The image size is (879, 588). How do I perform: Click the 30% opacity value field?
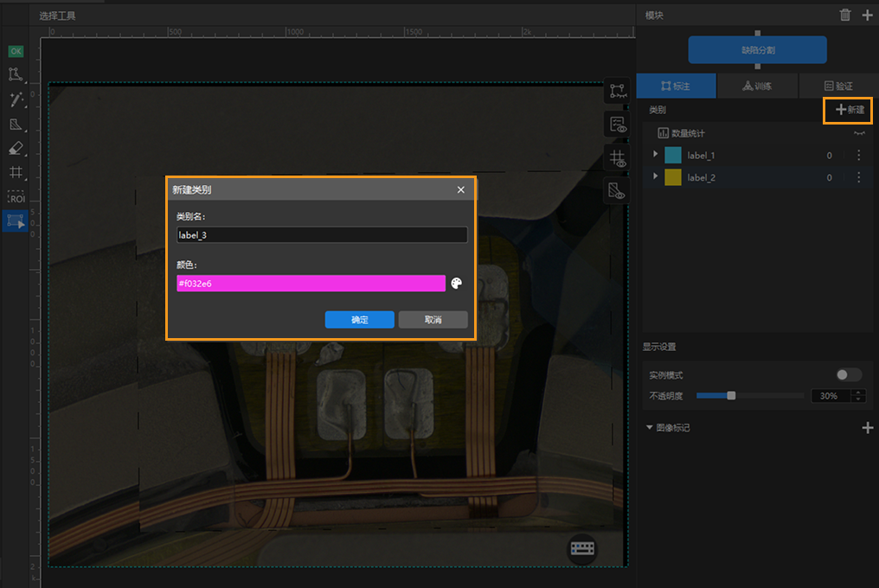coord(831,396)
